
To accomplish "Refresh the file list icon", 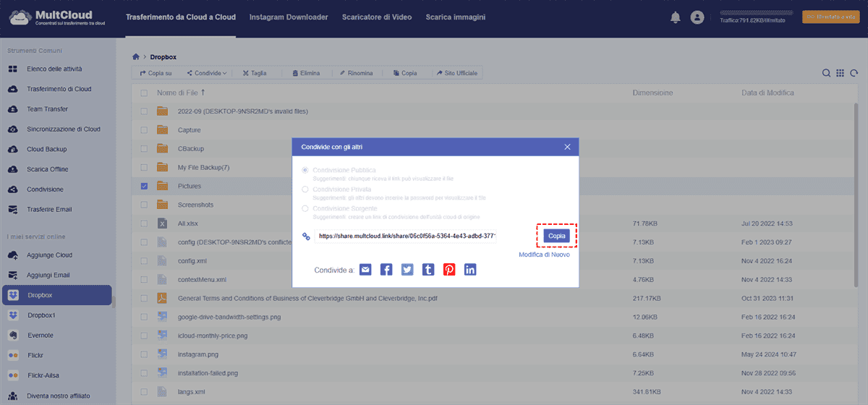I will [x=854, y=73].
